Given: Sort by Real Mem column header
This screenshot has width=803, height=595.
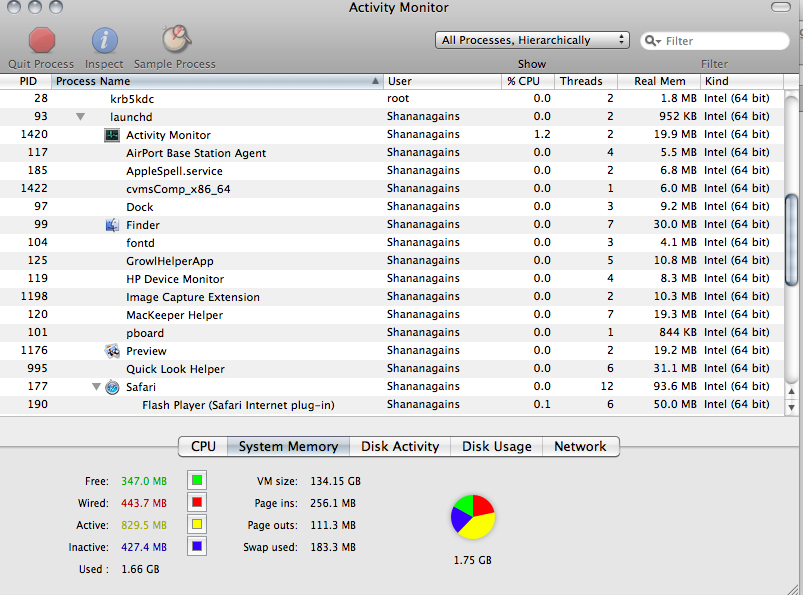Looking at the screenshot, I should click(659, 81).
